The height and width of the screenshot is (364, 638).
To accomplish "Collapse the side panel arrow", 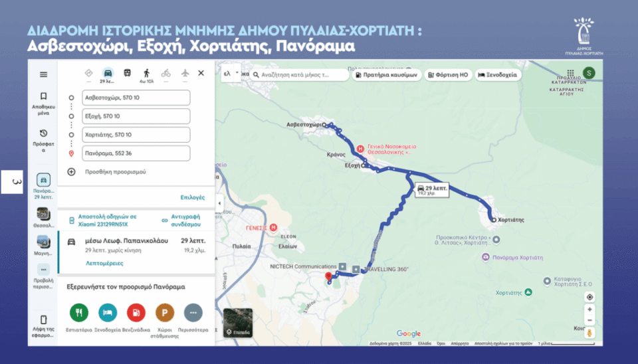I will tap(220, 203).
